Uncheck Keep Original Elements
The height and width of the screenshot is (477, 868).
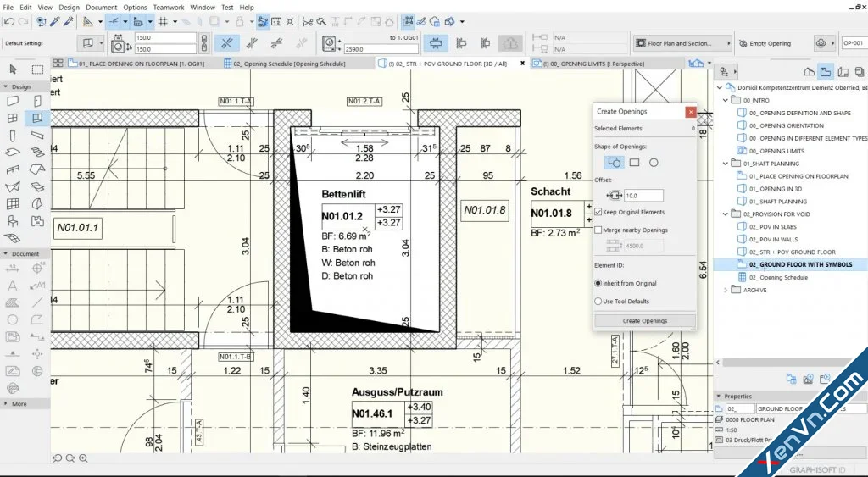[x=598, y=212]
